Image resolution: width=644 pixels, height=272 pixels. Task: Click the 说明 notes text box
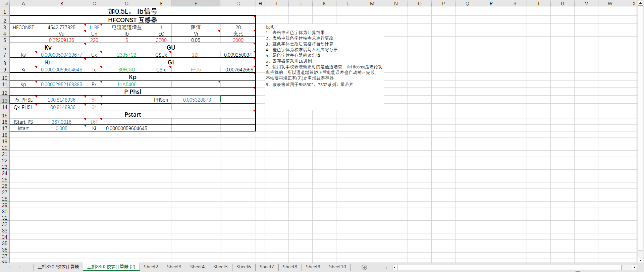(324, 67)
